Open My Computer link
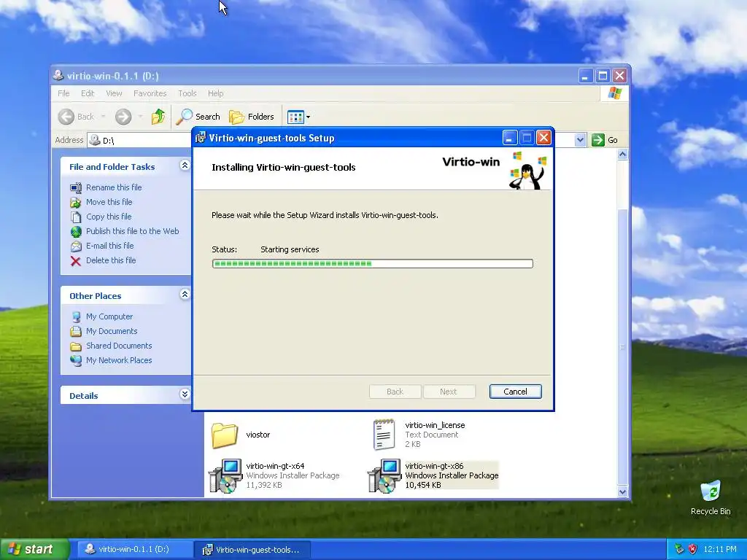This screenshot has width=747, height=560. (109, 316)
